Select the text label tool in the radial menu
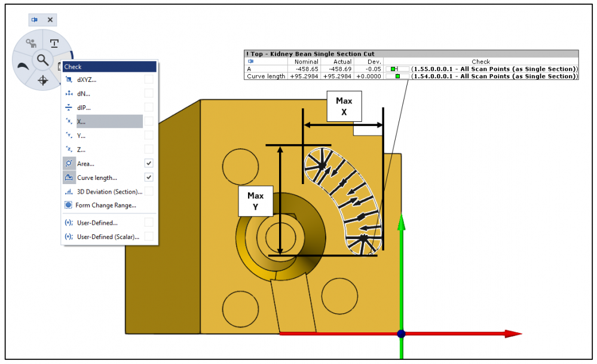Screen dimensions: 597x364 pos(54,43)
